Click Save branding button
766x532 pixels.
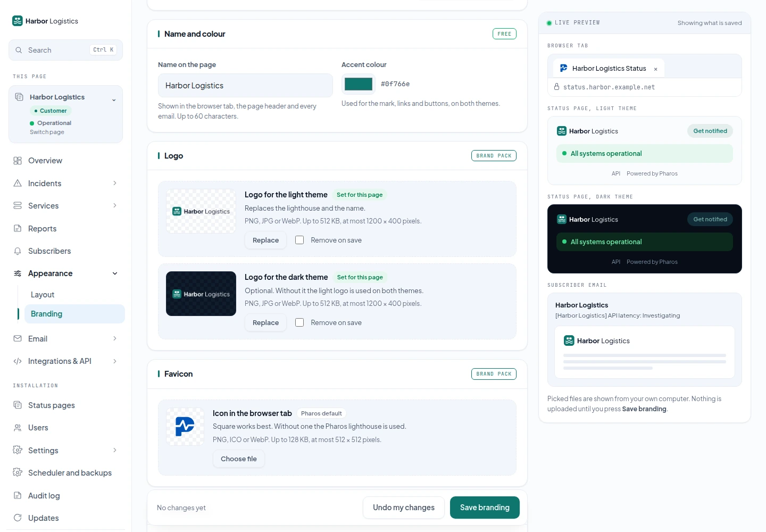tap(485, 508)
